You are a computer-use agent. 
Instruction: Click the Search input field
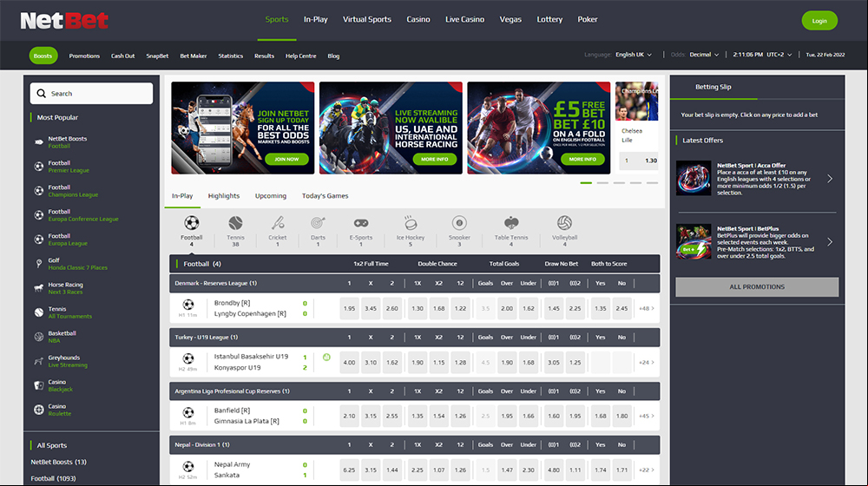[91, 94]
